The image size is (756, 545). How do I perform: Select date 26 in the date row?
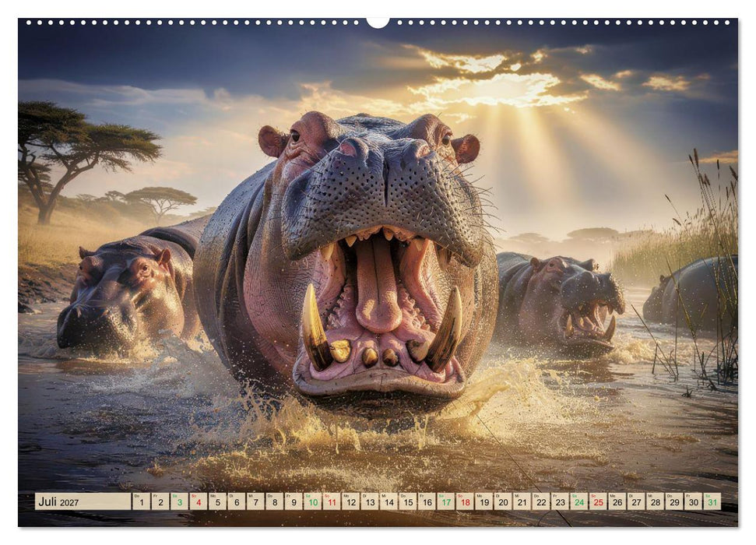point(617,501)
